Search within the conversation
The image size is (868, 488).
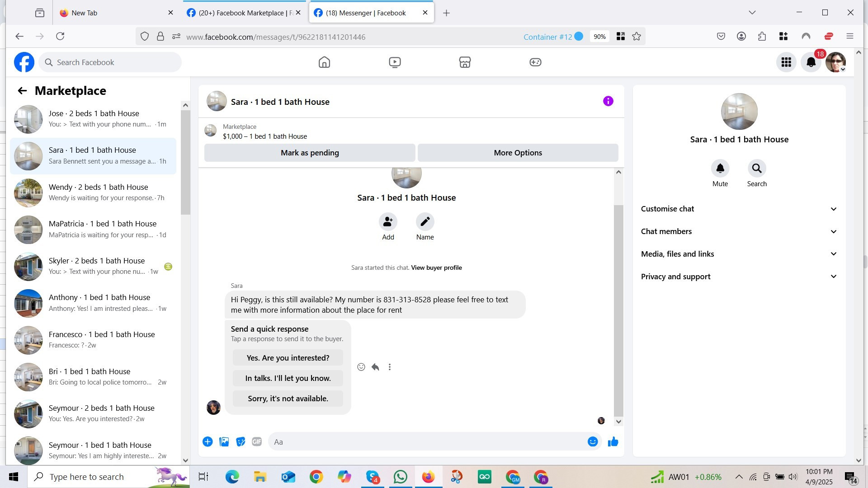click(757, 169)
